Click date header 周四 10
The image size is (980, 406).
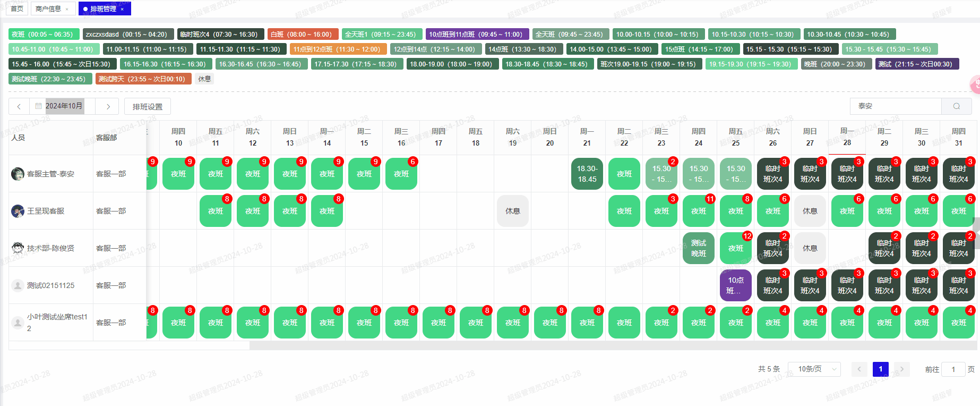178,137
